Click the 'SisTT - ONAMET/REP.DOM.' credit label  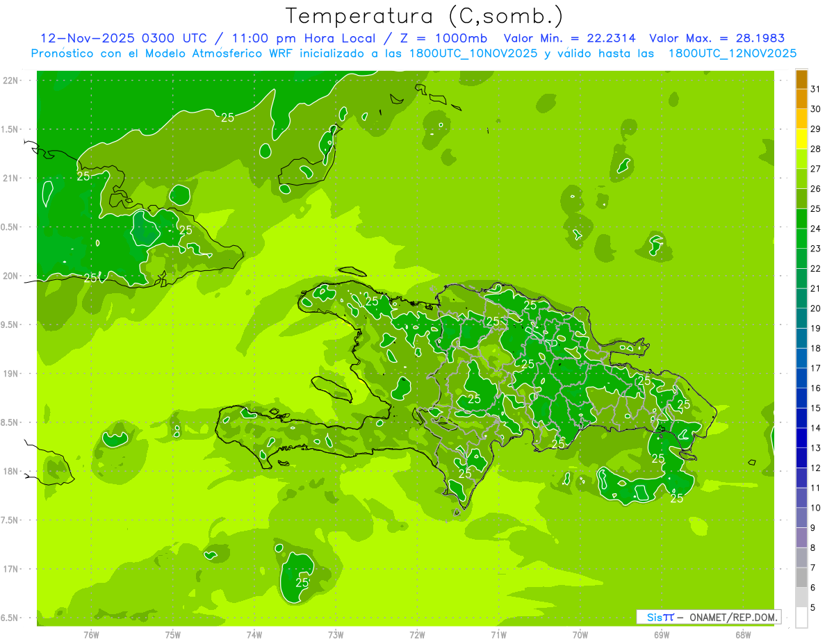[x=708, y=617]
